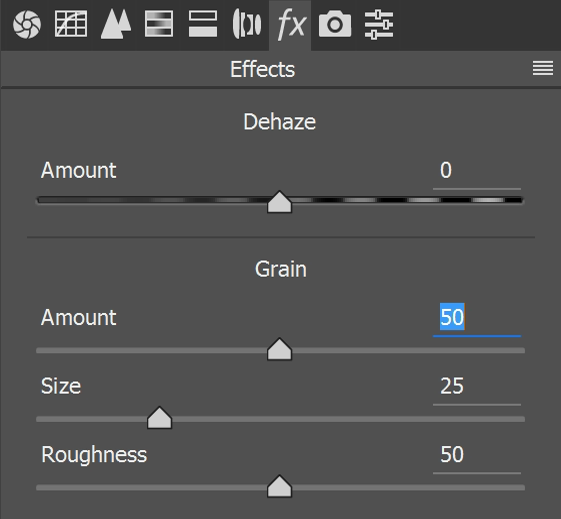Click the Grain Amount value field
Viewport: 561px width, 519px height.
[x=477, y=318]
